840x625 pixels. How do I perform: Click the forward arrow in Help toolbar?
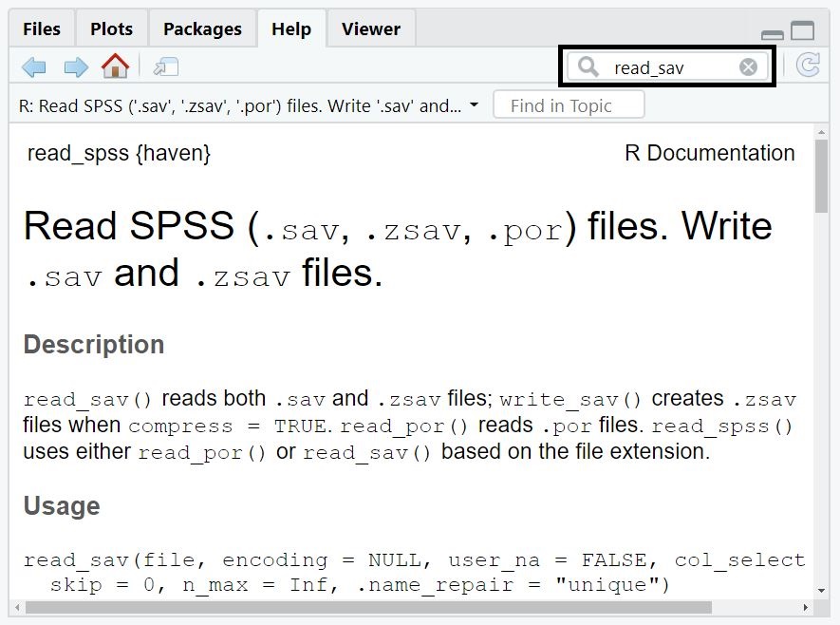point(75,66)
